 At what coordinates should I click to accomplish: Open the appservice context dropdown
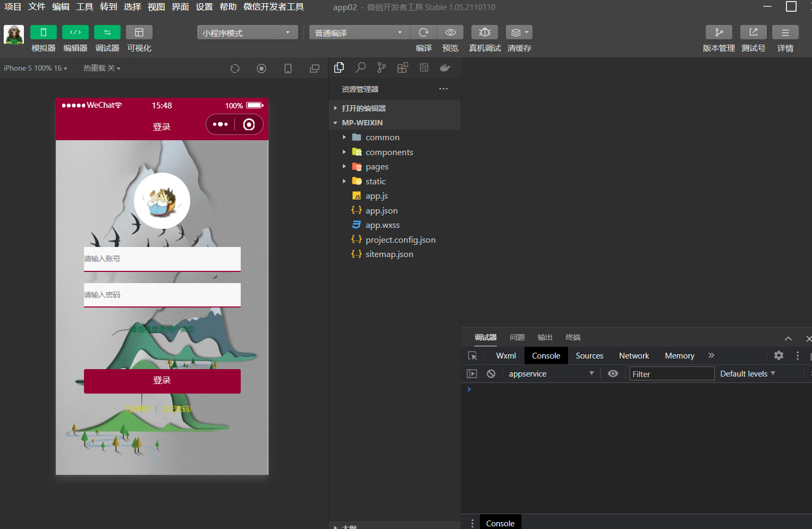tap(551, 374)
